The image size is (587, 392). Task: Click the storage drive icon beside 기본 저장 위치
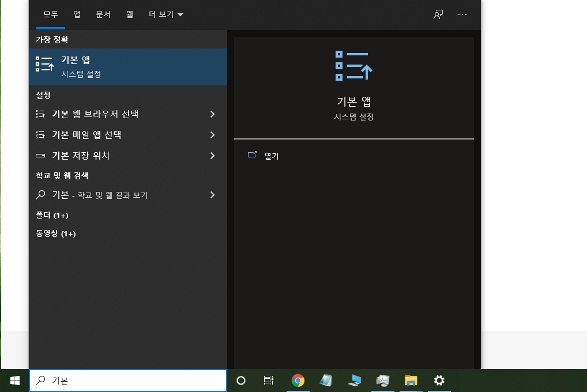click(x=40, y=156)
